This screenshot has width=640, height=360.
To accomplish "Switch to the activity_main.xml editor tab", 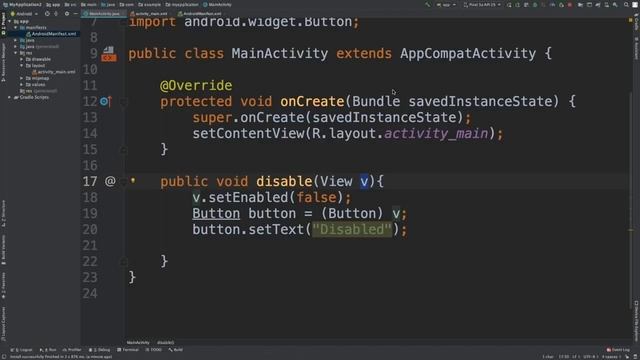I will coord(149,13).
